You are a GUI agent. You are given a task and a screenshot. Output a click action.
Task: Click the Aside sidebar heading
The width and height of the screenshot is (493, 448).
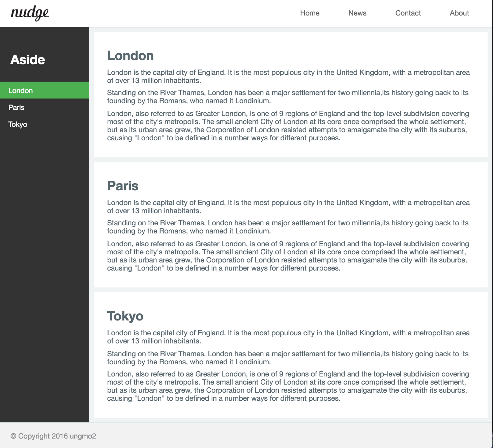coord(28,60)
